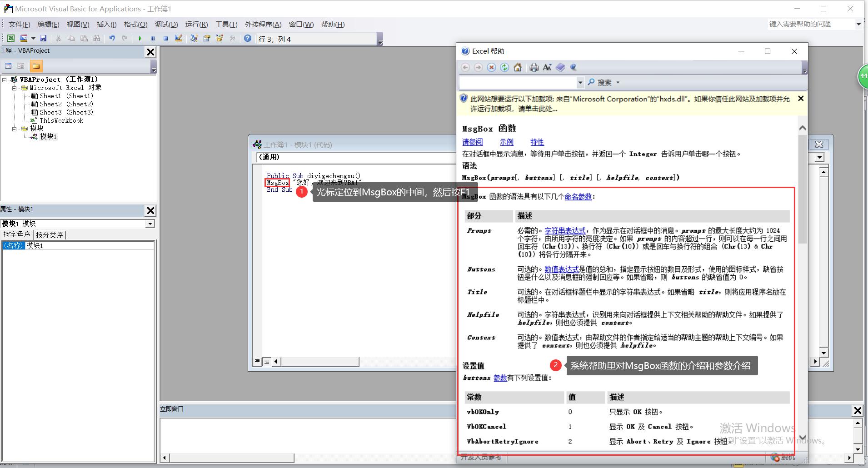Open the 调试(D) menu
The height and width of the screenshot is (468, 868).
tap(166, 25)
